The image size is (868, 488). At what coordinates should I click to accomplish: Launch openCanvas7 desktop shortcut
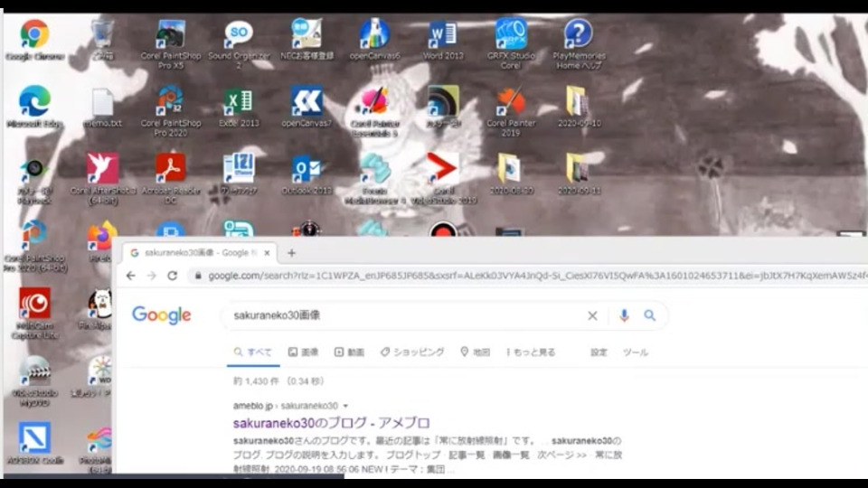point(307,107)
